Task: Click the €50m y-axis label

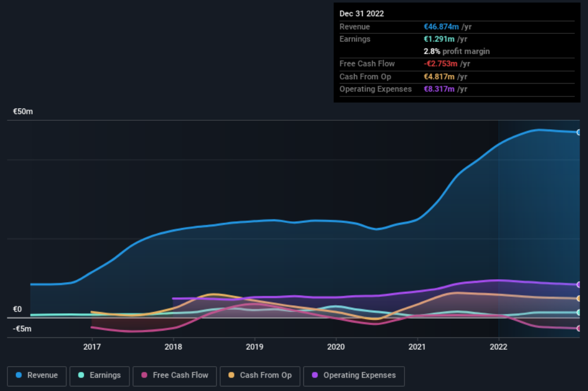Action: [x=23, y=112]
